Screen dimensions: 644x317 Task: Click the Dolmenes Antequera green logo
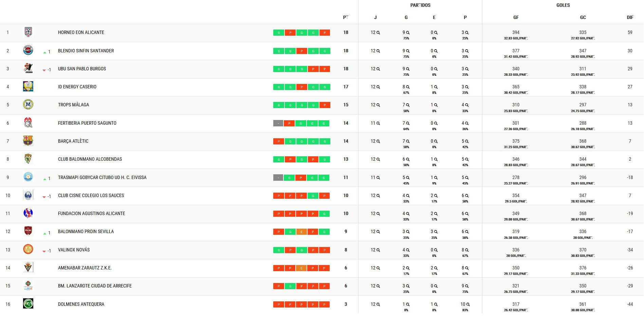click(x=28, y=304)
